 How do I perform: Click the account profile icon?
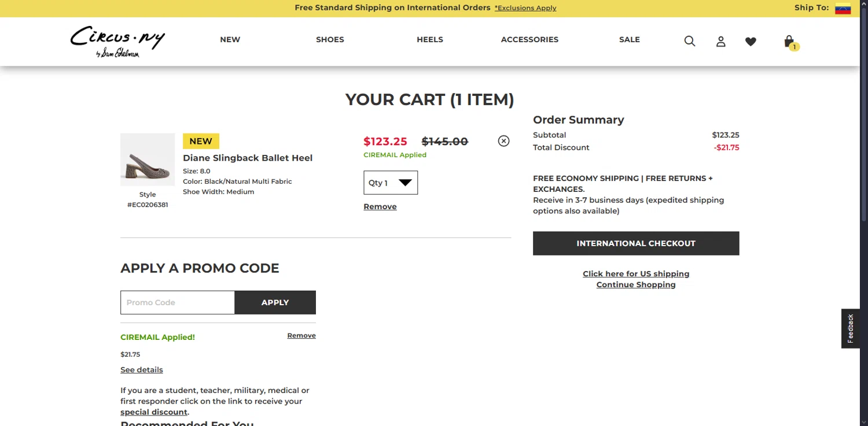720,41
